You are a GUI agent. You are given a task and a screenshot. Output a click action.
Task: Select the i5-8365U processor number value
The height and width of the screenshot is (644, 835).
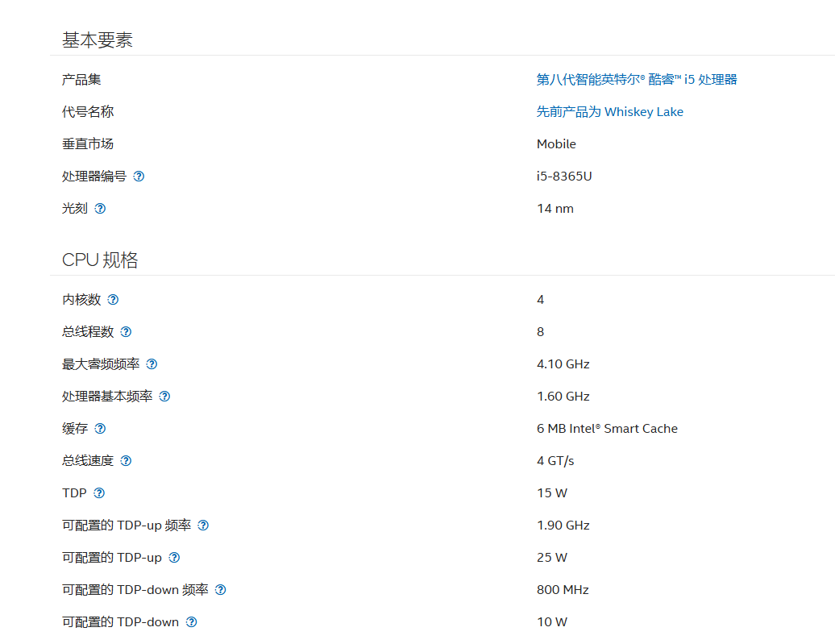point(564,177)
